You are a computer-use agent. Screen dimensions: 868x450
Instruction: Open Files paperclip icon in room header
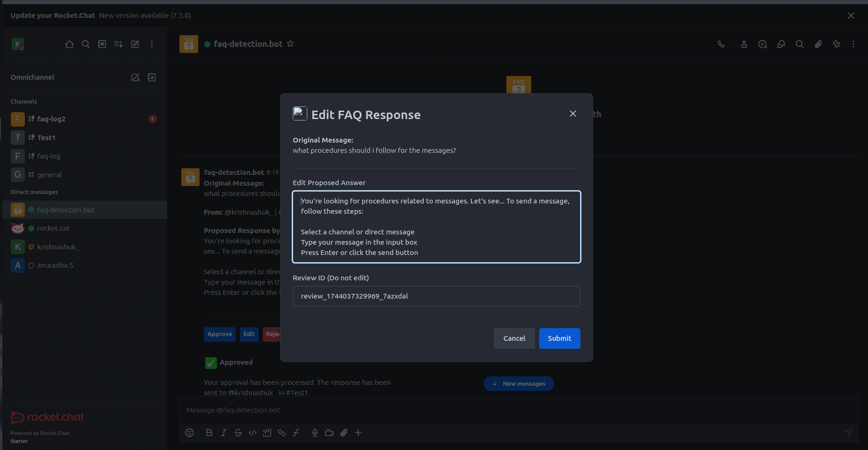[818, 44]
